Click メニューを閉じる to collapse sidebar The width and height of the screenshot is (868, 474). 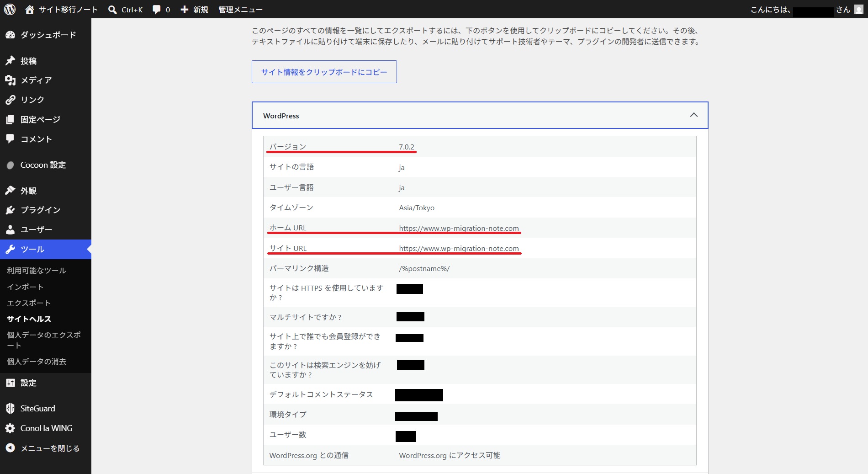pos(46,448)
